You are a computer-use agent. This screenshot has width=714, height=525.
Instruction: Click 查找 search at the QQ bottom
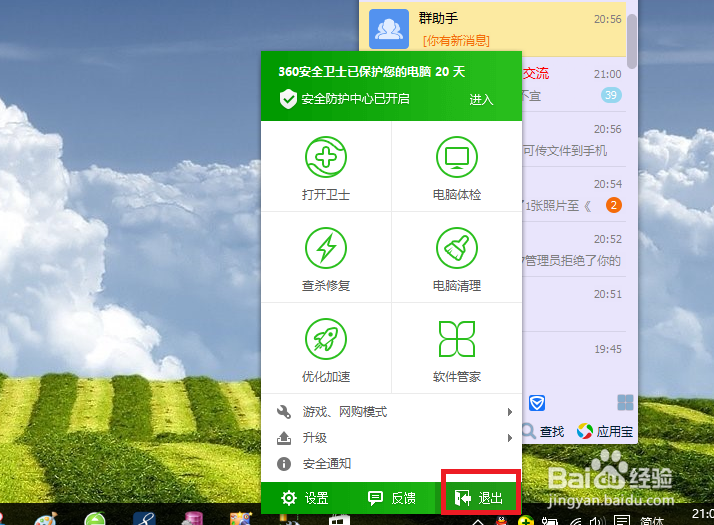(543, 431)
